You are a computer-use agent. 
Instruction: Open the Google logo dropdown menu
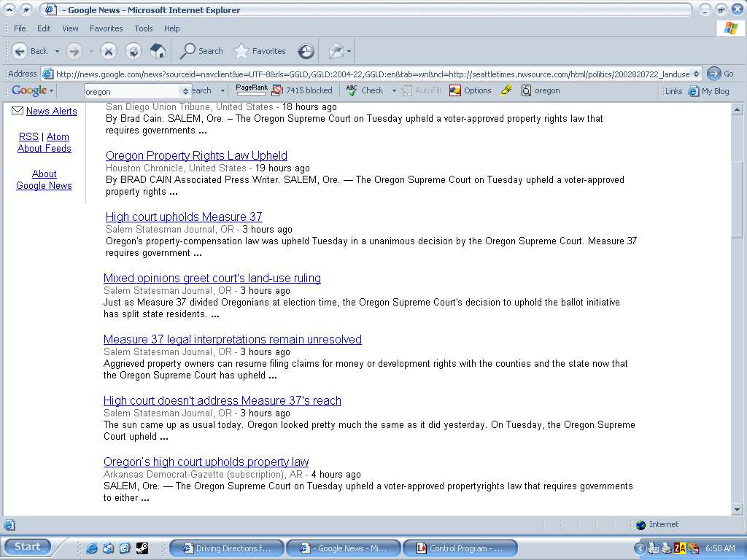[x=51, y=90]
